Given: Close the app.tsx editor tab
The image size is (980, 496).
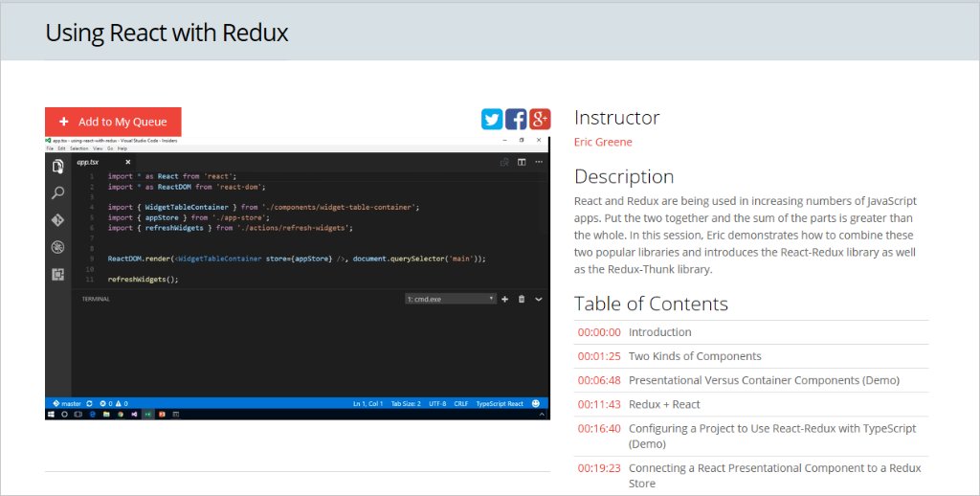Looking at the screenshot, I should (x=127, y=162).
